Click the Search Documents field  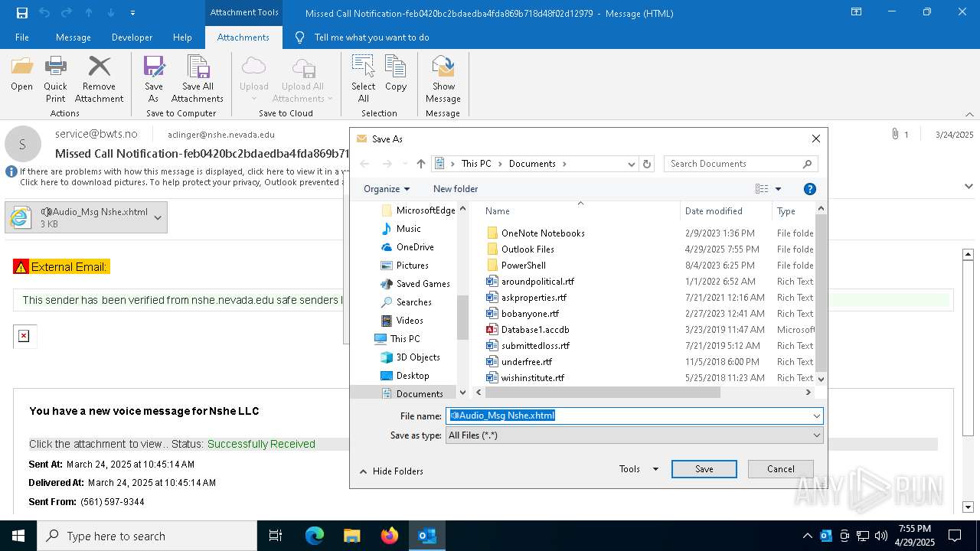(x=740, y=164)
